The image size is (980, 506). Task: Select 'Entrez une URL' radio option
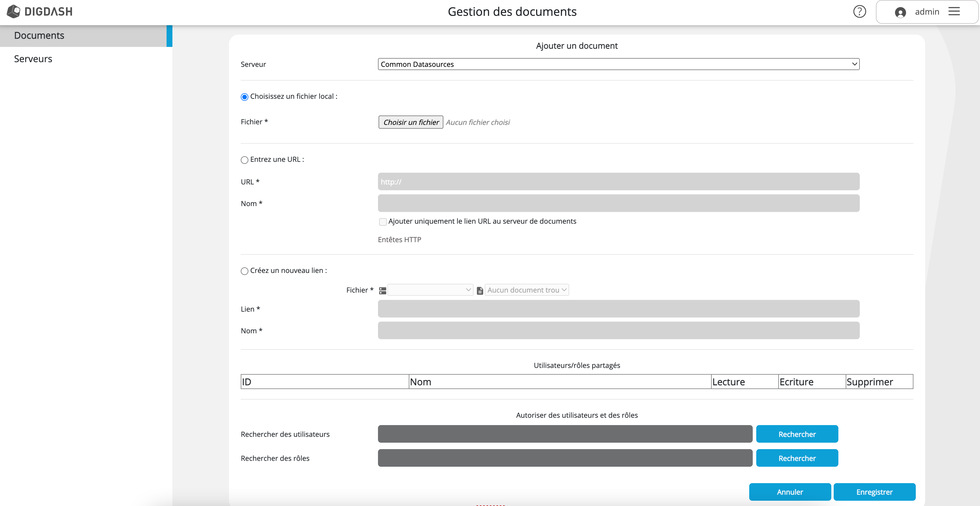pos(245,160)
